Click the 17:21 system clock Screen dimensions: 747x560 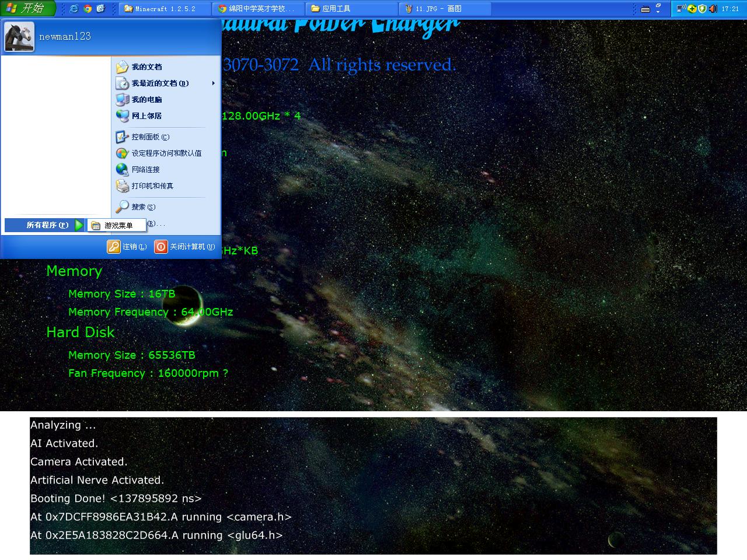coord(730,9)
